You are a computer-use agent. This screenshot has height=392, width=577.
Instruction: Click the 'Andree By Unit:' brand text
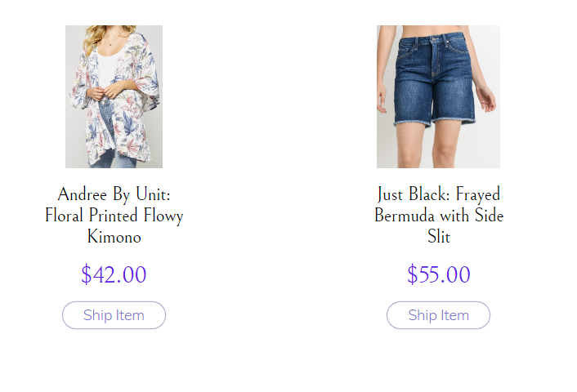coord(114,194)
